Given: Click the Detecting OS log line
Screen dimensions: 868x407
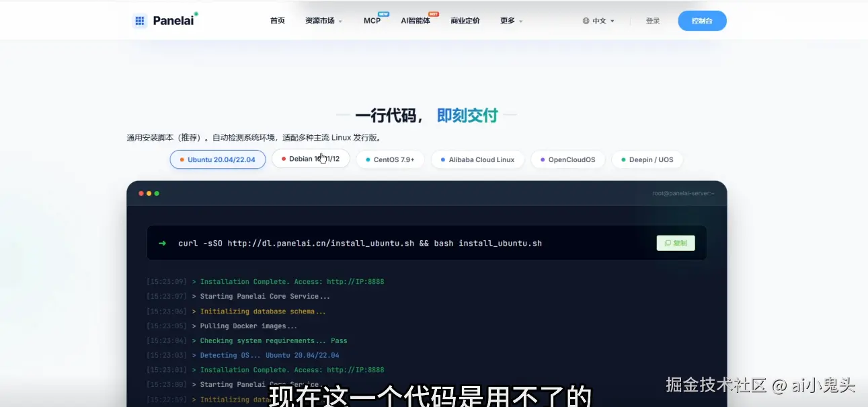Looking at the screenshot, I should coord(243,355).
